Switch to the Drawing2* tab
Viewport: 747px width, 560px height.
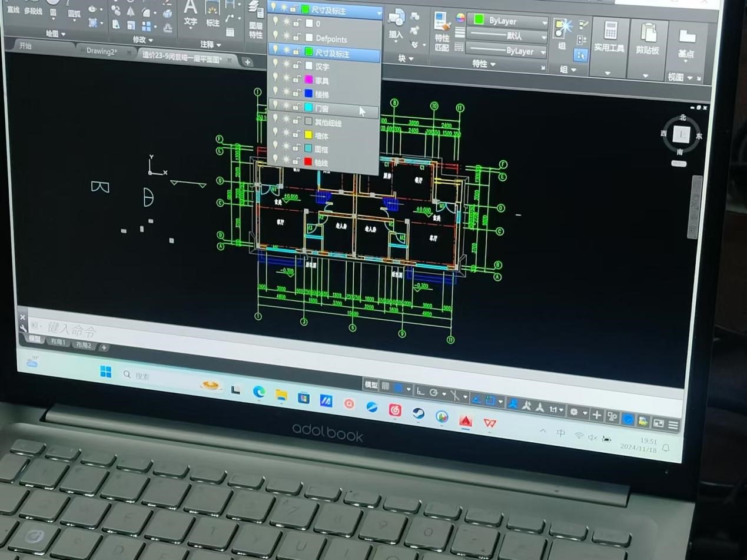pyautogui.click(x=101, y=51)
